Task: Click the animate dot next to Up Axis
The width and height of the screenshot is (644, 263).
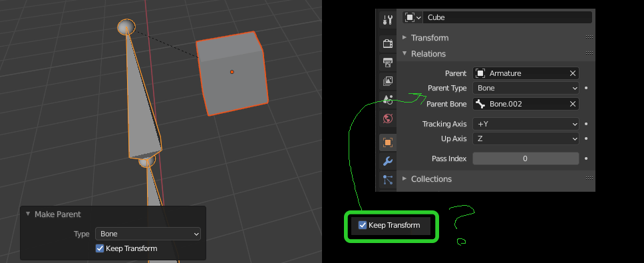Action: click(x=586, y=139)
